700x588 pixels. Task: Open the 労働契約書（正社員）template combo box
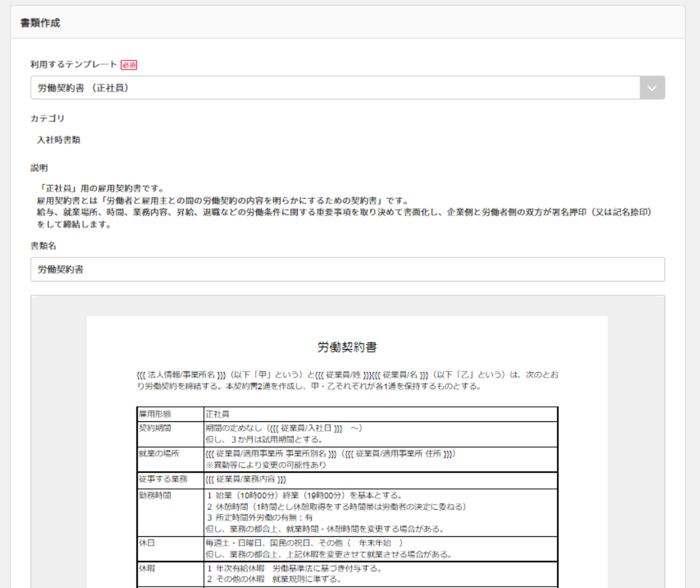347,88
